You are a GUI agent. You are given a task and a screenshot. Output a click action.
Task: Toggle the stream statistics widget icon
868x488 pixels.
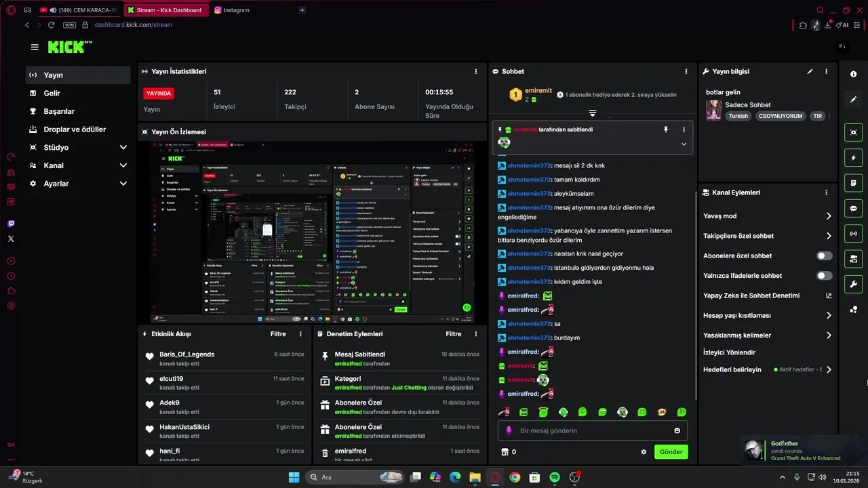point(853,233)
